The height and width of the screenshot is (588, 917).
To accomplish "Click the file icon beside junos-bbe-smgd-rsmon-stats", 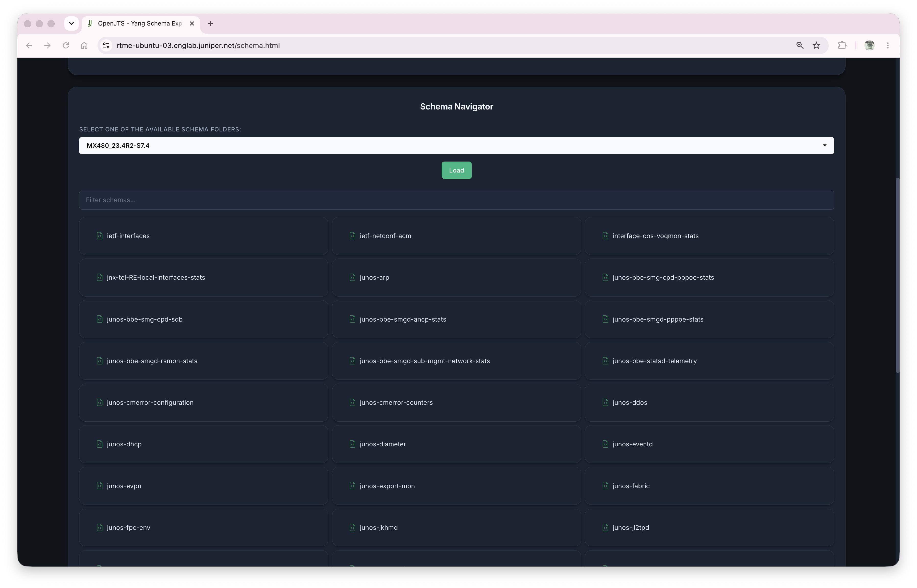I will pos(100,361).
